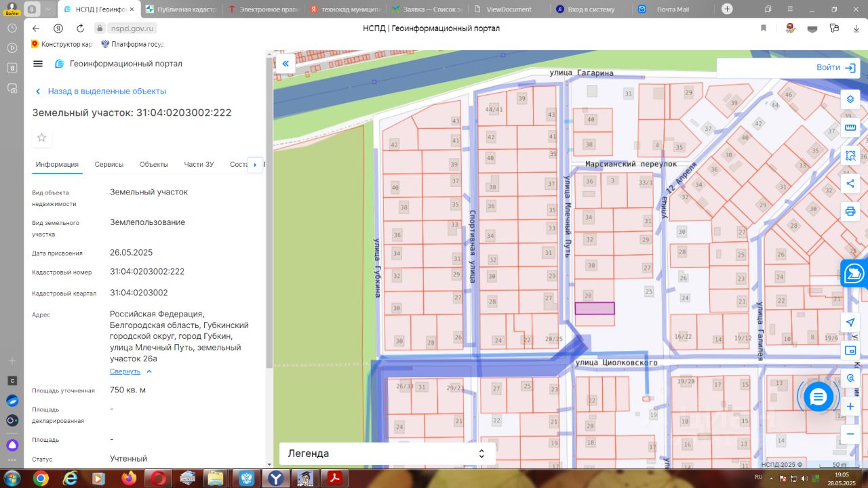Open the map layers tool
The image size is (868, 488).
point(850,99)
